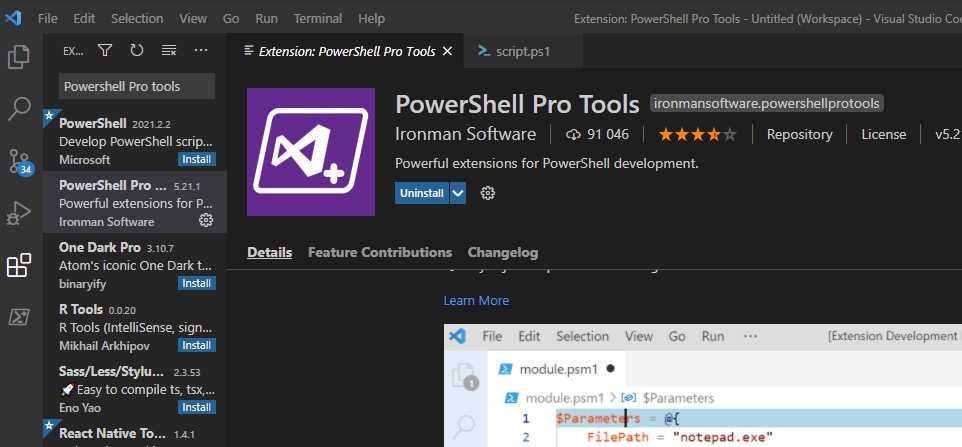Select the Details tab
Viewport: 962px width, 447px height.
pos(269,253)
